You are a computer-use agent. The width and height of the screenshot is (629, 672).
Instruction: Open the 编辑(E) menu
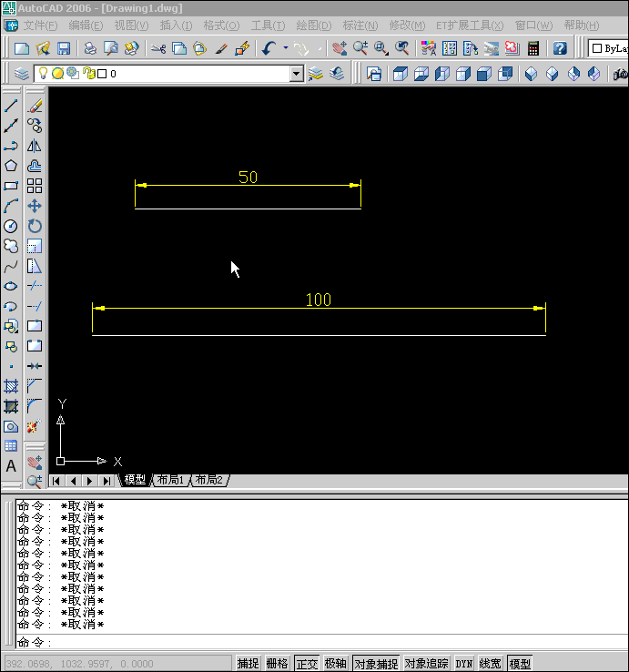(86, 25)
